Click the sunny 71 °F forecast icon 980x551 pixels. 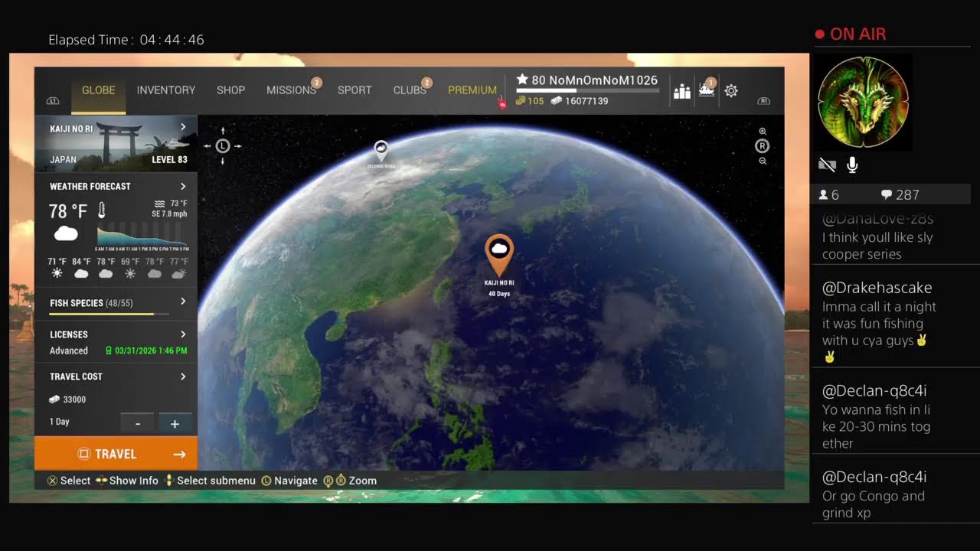pyautogui.click(x=57, y=273)
